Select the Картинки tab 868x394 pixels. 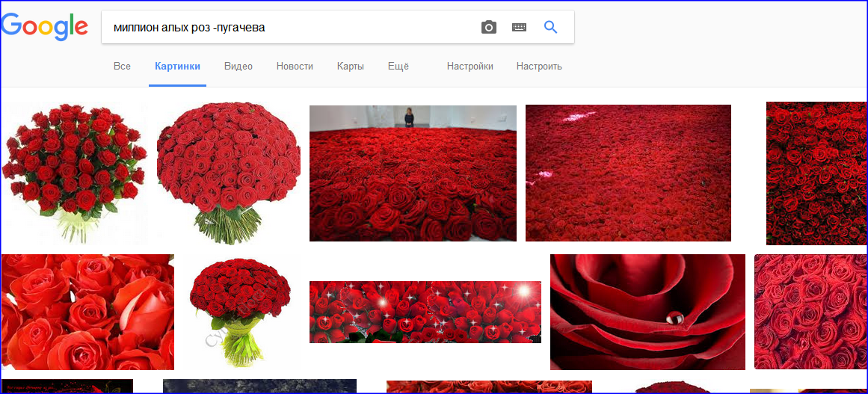click(x=177, y=67)
